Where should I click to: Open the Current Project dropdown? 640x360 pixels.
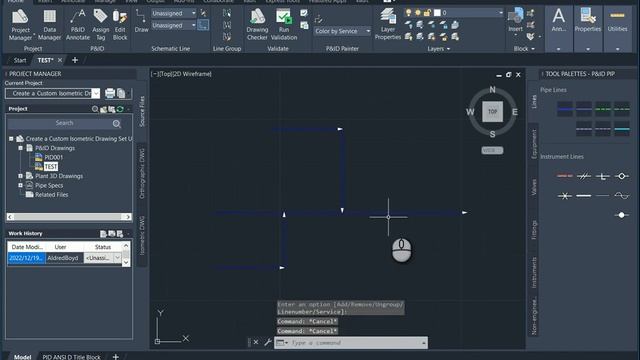pos(96,93)
